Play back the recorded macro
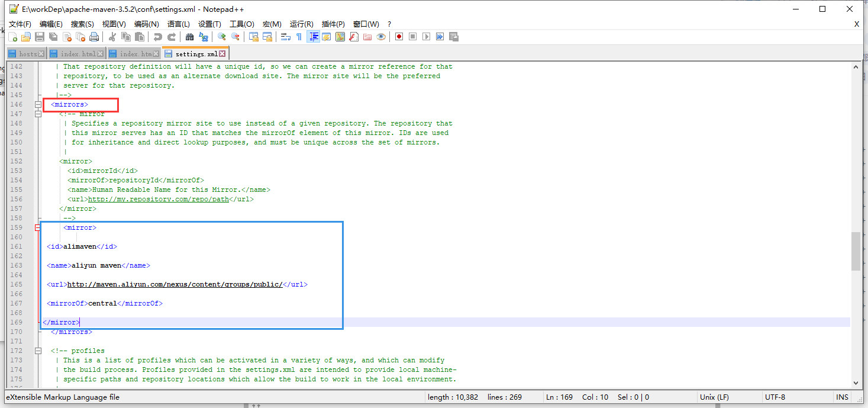 pyautogui.click(x=426, y=37)
